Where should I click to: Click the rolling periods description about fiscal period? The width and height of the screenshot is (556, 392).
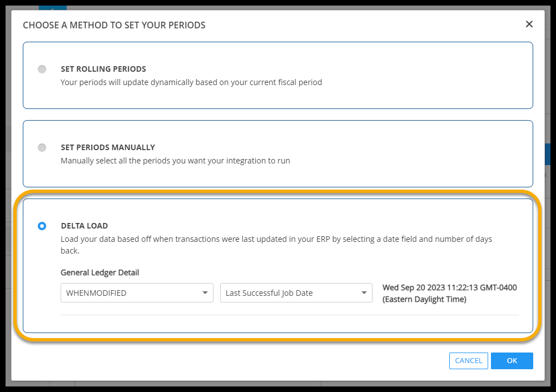tap(191, 82)
